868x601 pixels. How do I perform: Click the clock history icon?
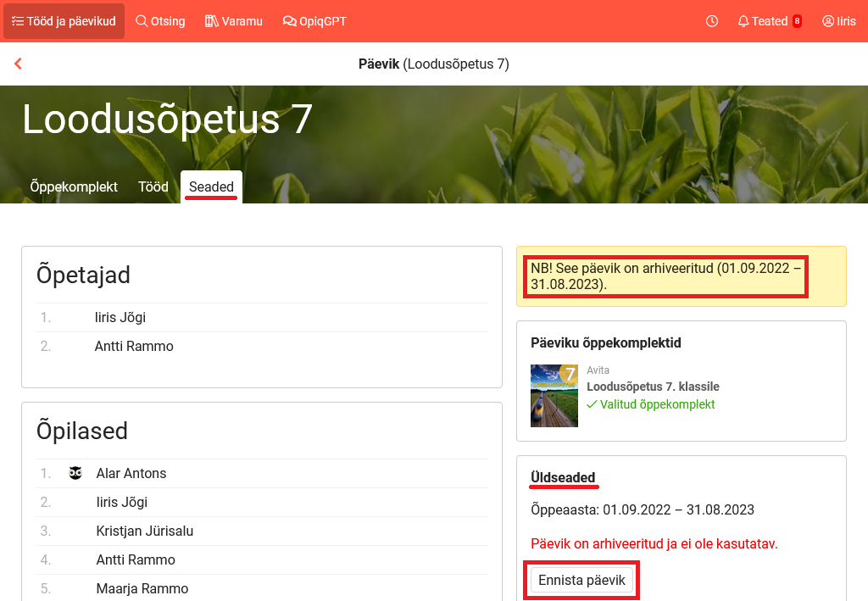click(712, 21)
